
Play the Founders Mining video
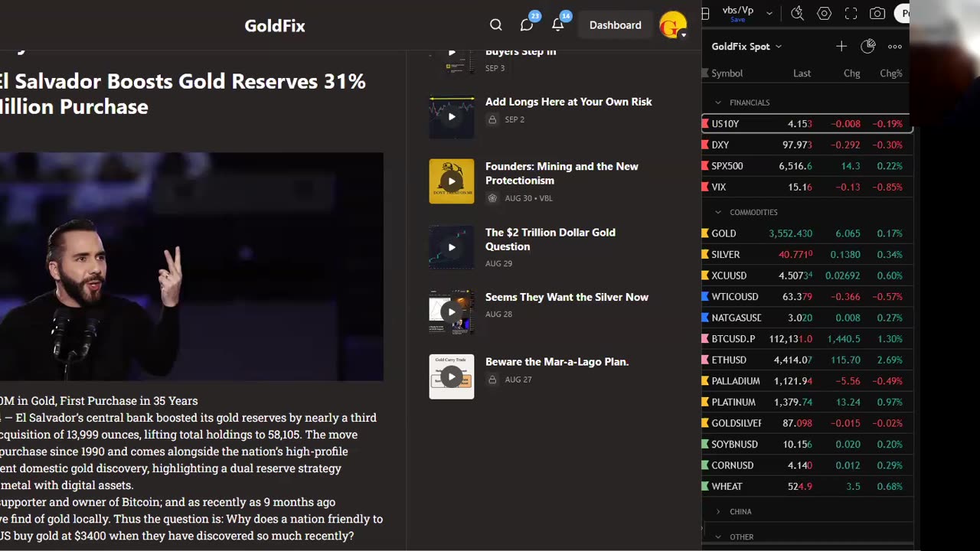(x=452, y=181)
